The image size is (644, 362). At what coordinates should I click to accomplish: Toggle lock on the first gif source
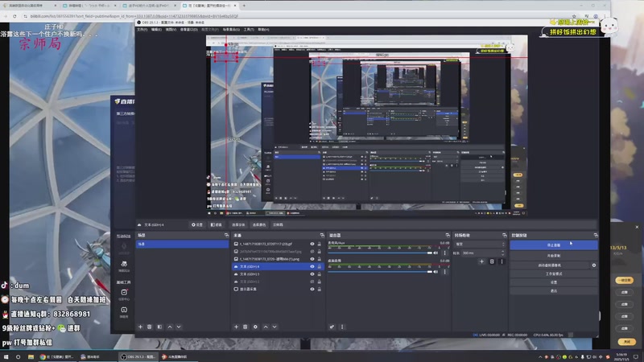(x=320, y=244)
